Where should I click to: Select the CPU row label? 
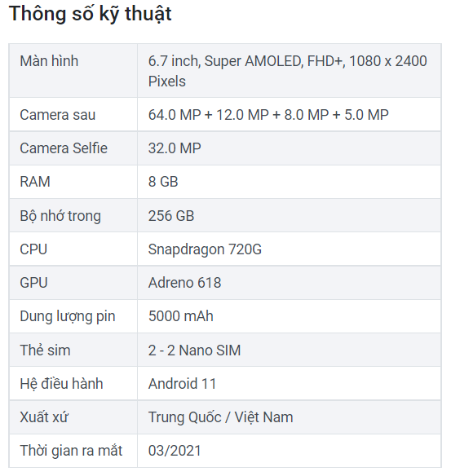(x=33, y=249)
